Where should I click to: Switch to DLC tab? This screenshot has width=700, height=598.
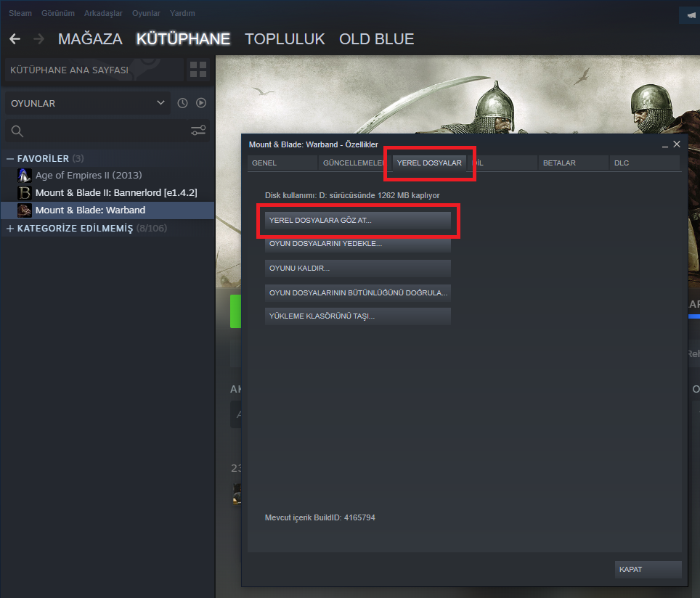tap(644, 163)
